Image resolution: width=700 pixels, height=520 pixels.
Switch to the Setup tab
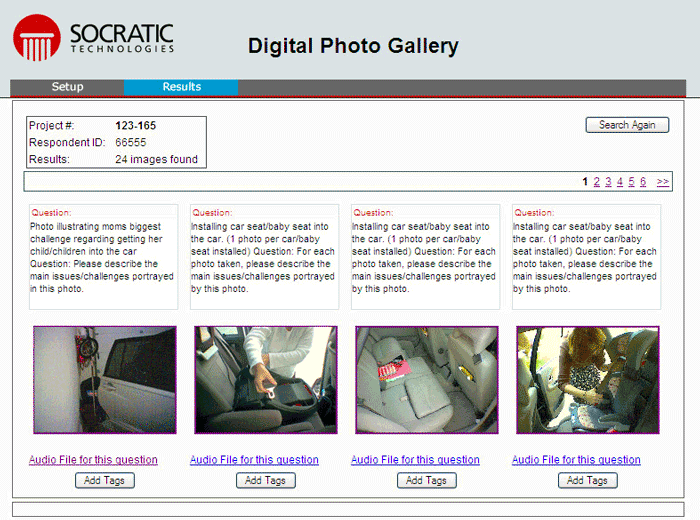[67, 87]
